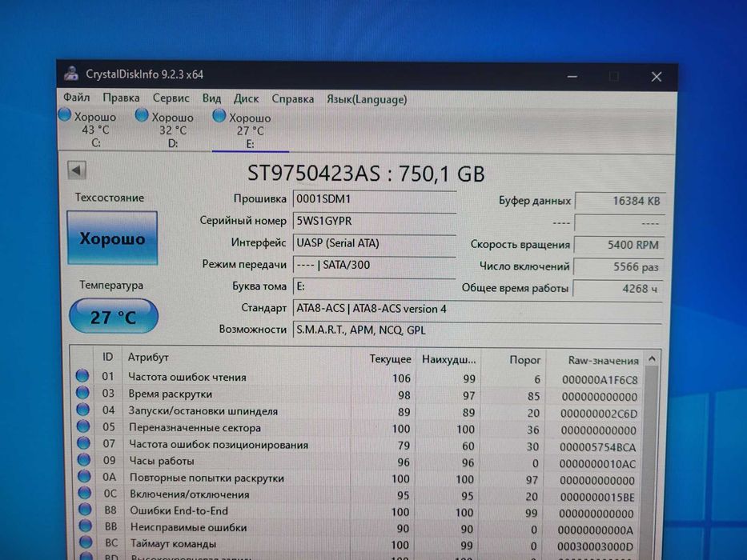The image size is (747, 560).
Task: Click the CrystalDiskInfo title bar icon
Action: point(71,74)
